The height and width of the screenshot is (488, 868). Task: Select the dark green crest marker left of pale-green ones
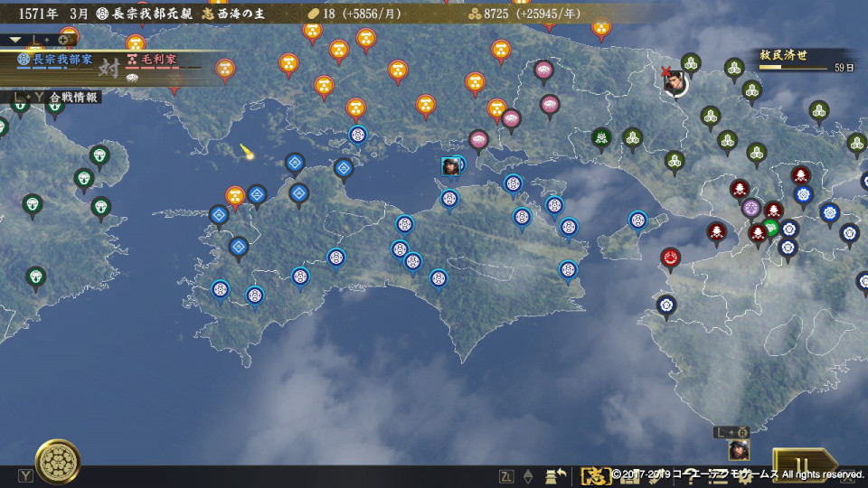pos(601,137)
